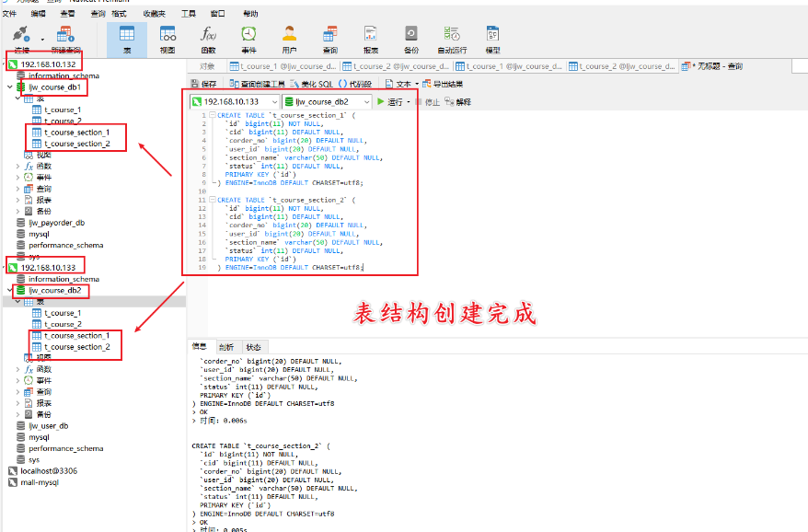Expand 函数 node under ljw_course_db1
The width and height of the screenshot is (808, 532).
pyautogui.click(x=18, y=166)
